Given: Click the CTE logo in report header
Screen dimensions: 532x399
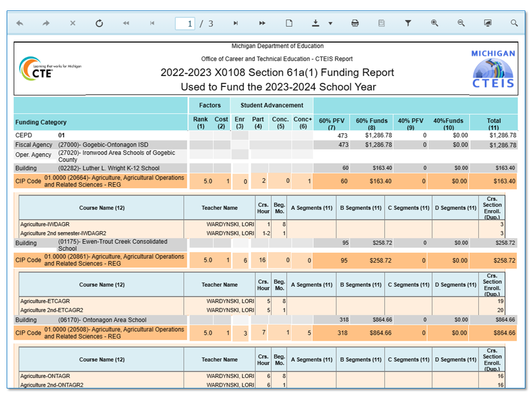Looking at the screenshot, I should [x=49, y=69].
